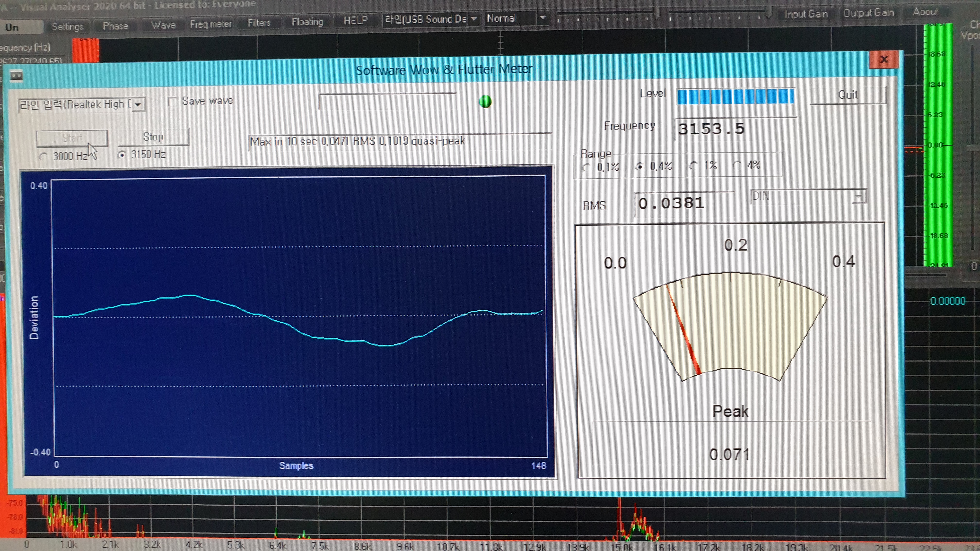This screenshot has width=980, height=551.
Task: Choose the 1% range option
Action: 693,166
